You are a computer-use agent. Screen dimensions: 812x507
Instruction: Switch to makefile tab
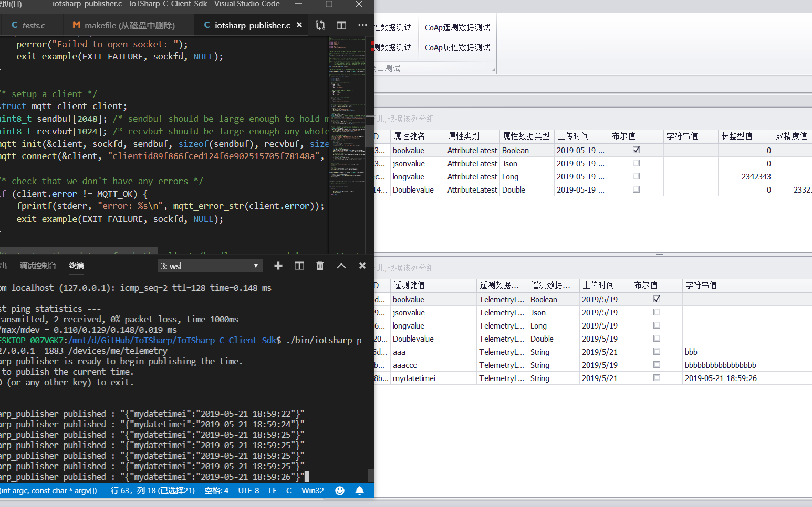pos(129,25)
